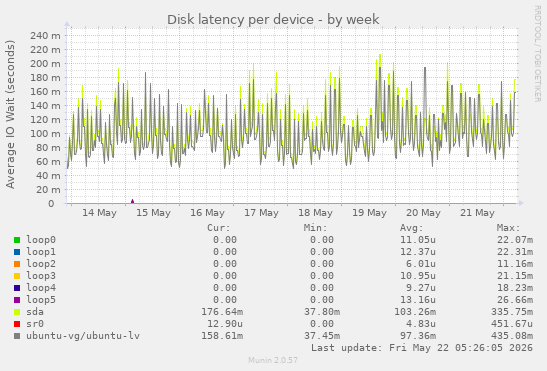Click ubuntu-lv minimum value 37.45m
The height and width of the screenshot is (371, 547).
pyautogui.click(x=322, y=336)
